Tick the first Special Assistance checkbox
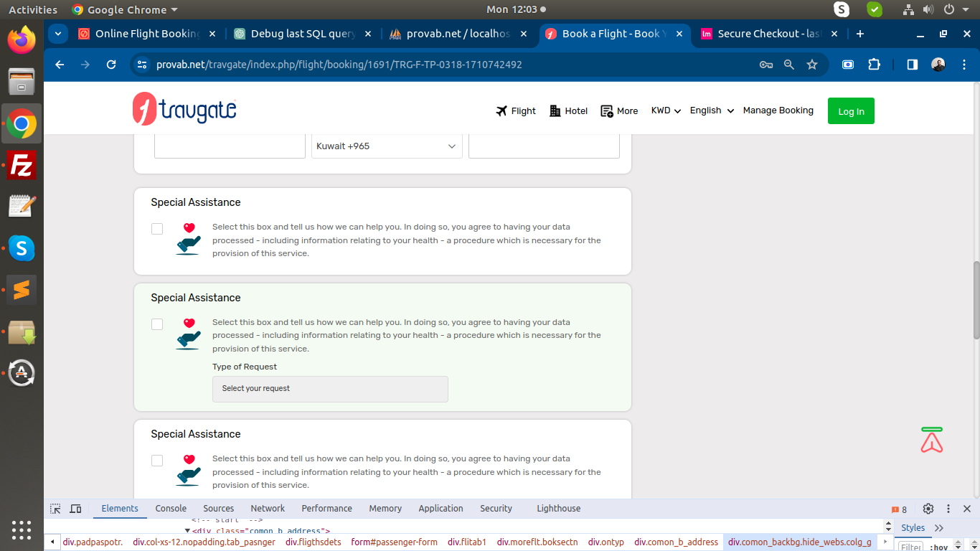980x551 pixels. coord(157,229)
